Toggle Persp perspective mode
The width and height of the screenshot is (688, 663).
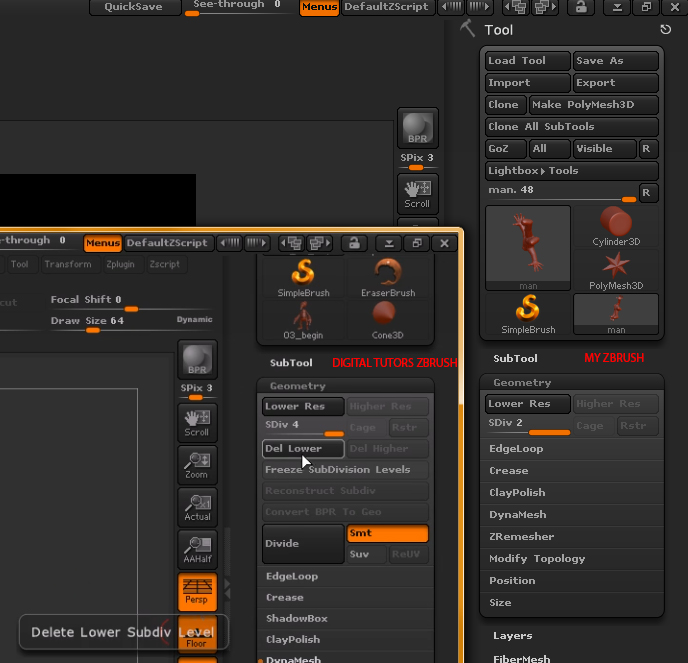tap(197, 592)
